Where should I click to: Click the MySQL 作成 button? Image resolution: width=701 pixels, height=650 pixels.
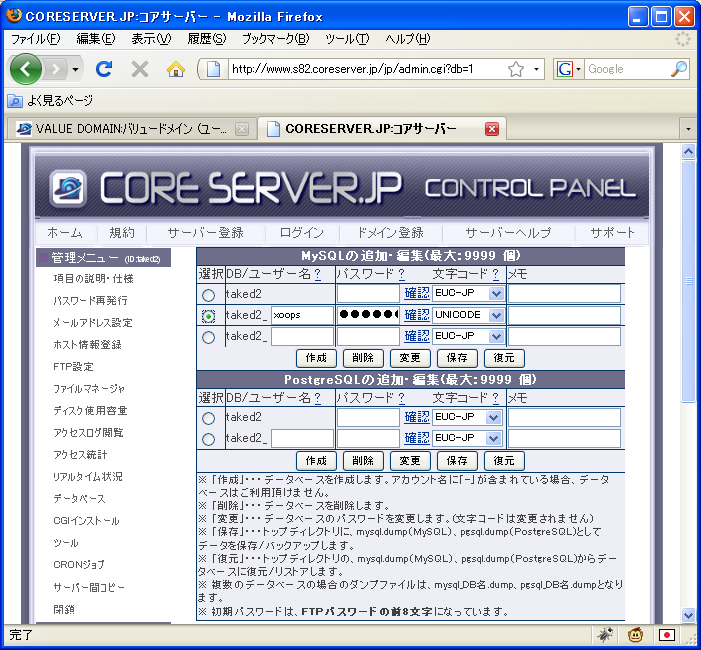[316, 358]
